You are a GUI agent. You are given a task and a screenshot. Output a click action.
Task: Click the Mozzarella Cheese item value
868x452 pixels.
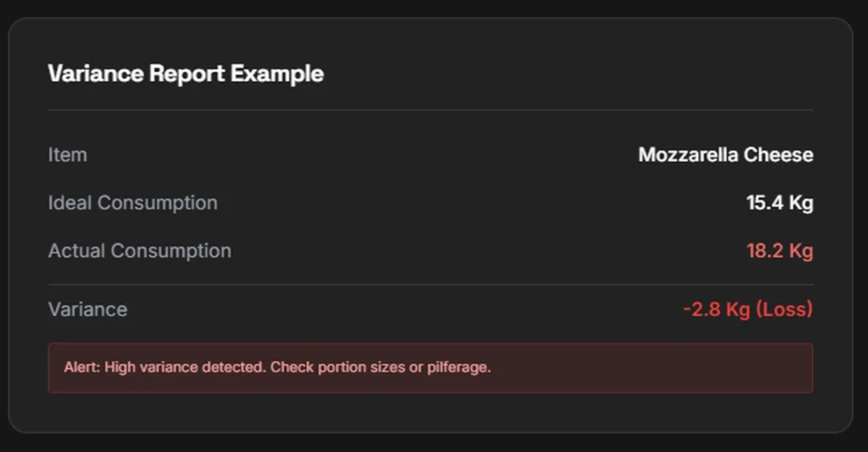(725, 155)
